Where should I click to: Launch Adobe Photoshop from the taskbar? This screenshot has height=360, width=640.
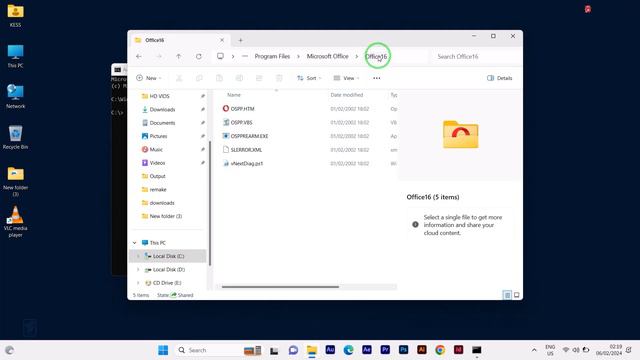(x=403, y=350)
